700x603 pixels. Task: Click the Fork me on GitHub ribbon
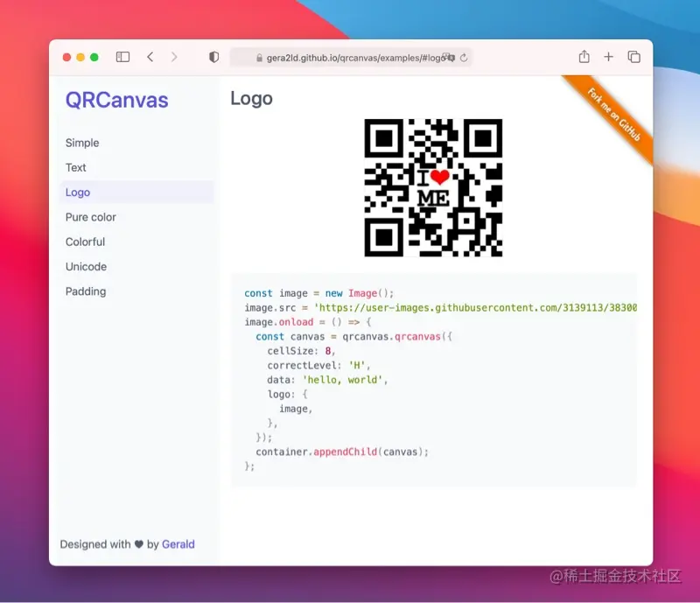coord(613,115)
